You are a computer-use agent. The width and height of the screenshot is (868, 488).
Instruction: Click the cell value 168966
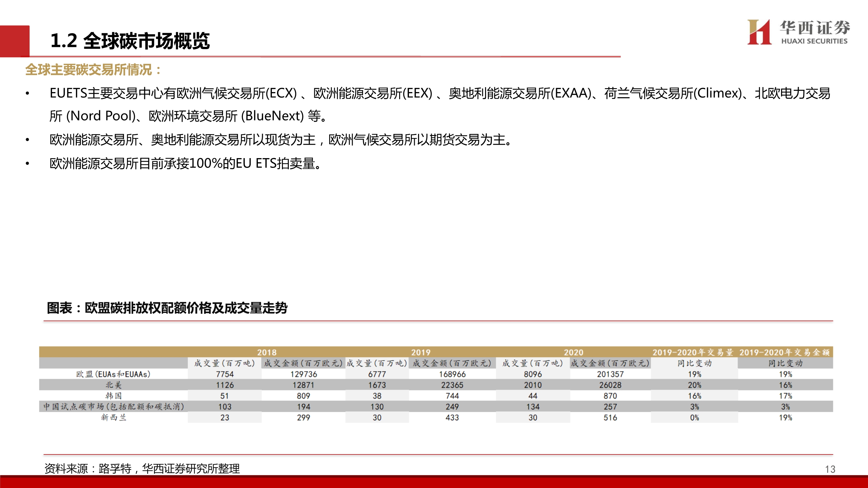(x=452, y=374)
